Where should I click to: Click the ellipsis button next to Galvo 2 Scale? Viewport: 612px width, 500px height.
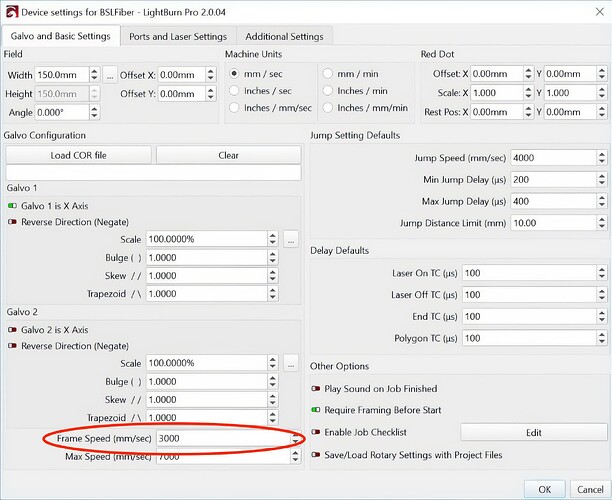click(x=290, y=363)
